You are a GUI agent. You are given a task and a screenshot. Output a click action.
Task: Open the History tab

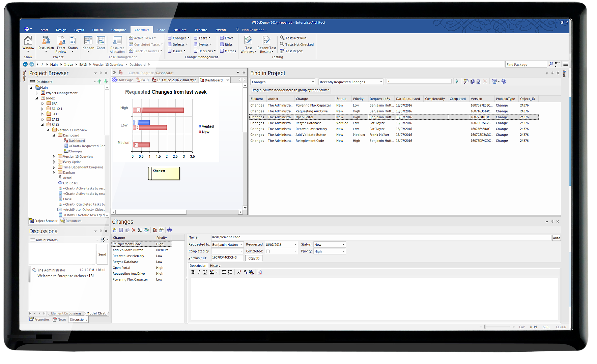point(215,266)
